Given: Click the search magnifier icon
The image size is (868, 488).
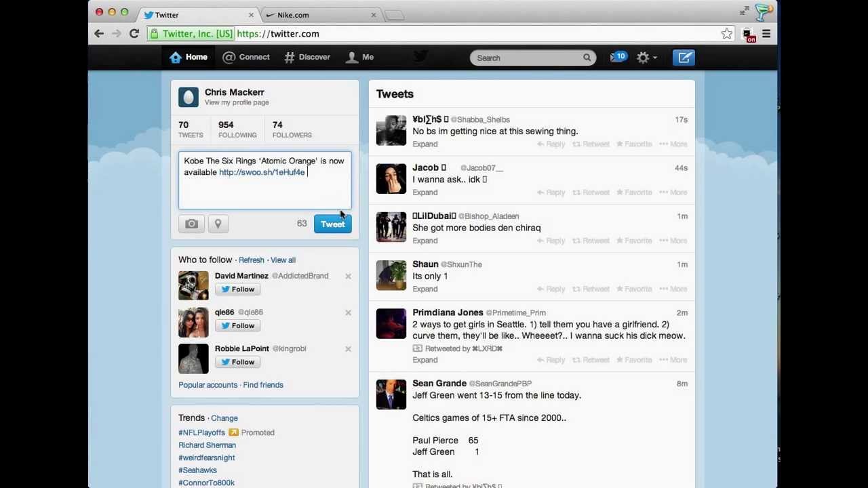Looking at the screenshot, I should pos(587,58).
